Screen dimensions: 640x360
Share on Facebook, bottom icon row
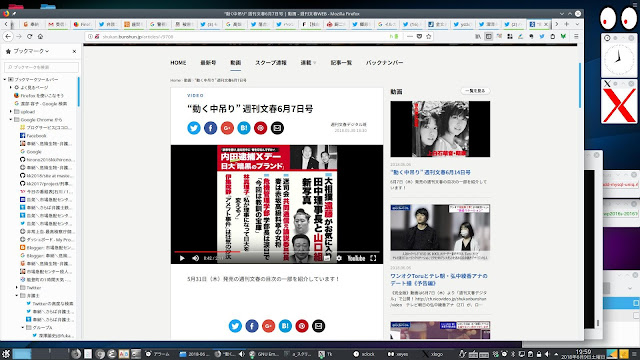252,326
